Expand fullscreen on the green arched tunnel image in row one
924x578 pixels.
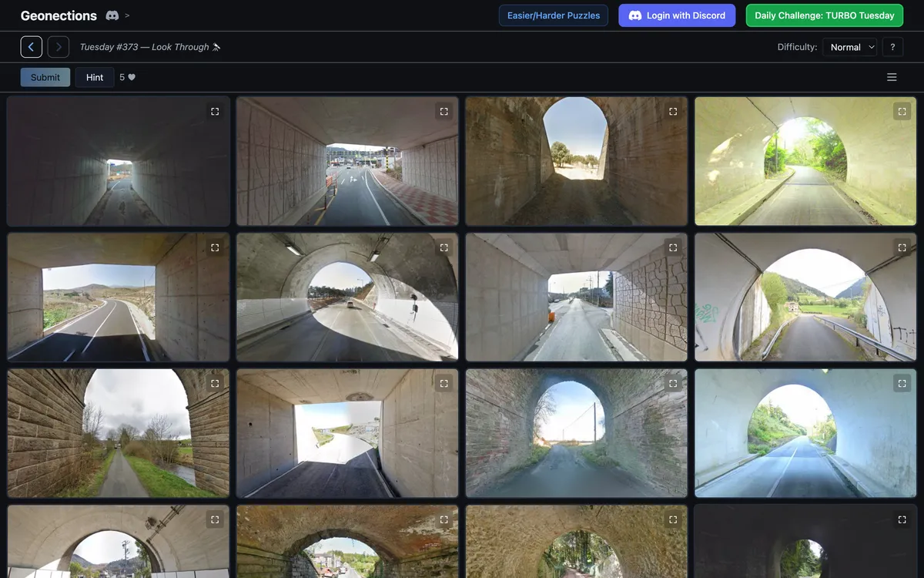902,112
